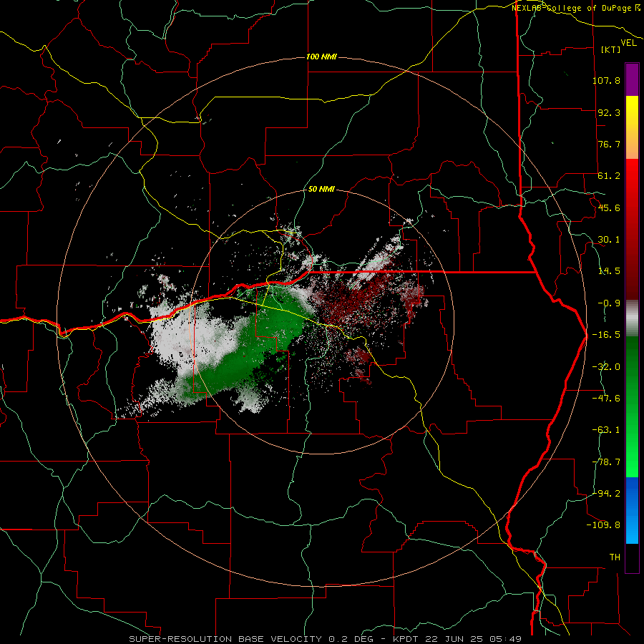The height and width of the screenshot is (644, 644).
Task: Click the [KT] units label
Action: tap(611, 49)
